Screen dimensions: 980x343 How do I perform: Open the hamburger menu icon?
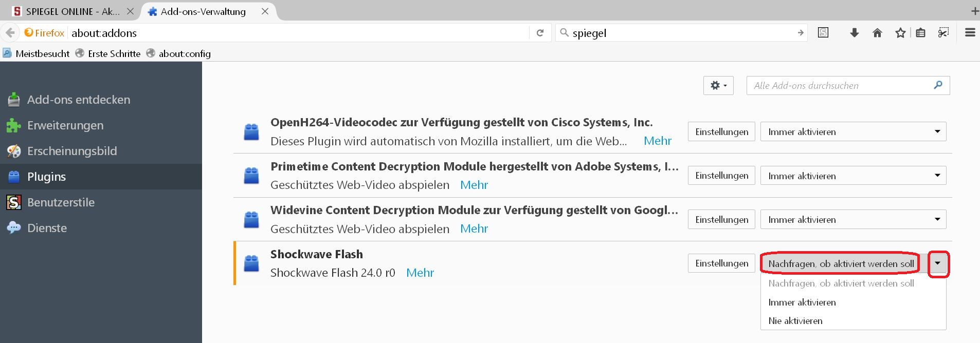click(x=970, y=33)
